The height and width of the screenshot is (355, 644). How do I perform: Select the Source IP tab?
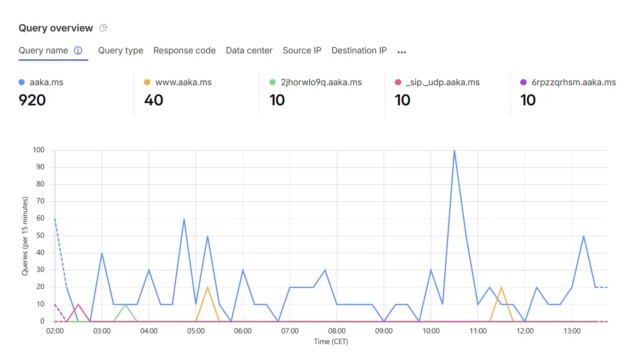(302, 51)
